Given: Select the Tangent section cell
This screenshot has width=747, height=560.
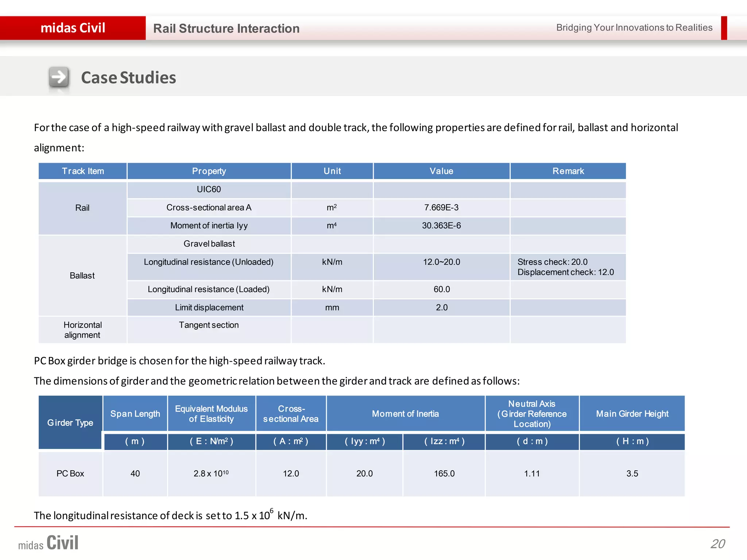Looking at the screenshot, I should (209, 325).
